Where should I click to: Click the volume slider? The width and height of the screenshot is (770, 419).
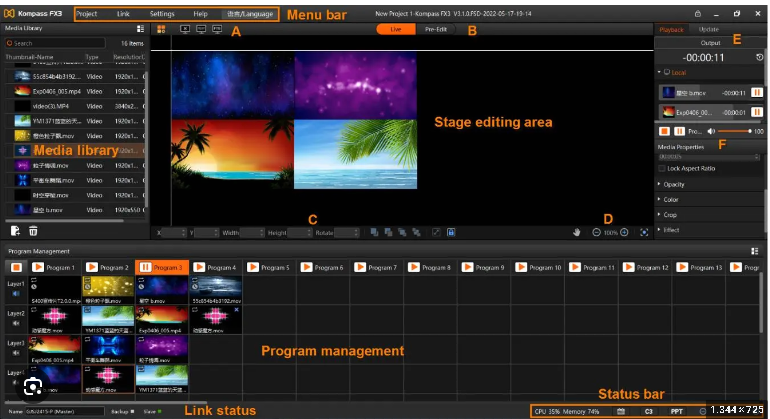[735, 131]
